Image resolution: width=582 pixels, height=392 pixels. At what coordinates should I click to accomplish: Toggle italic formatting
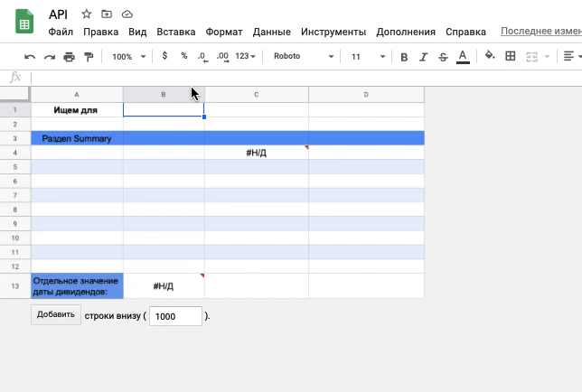tap(424, 57)
